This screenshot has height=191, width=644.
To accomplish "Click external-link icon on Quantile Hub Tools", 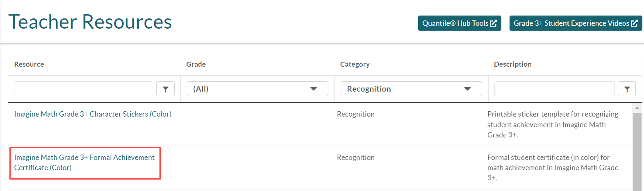I will pyautogui.click(x=494, y=23).
